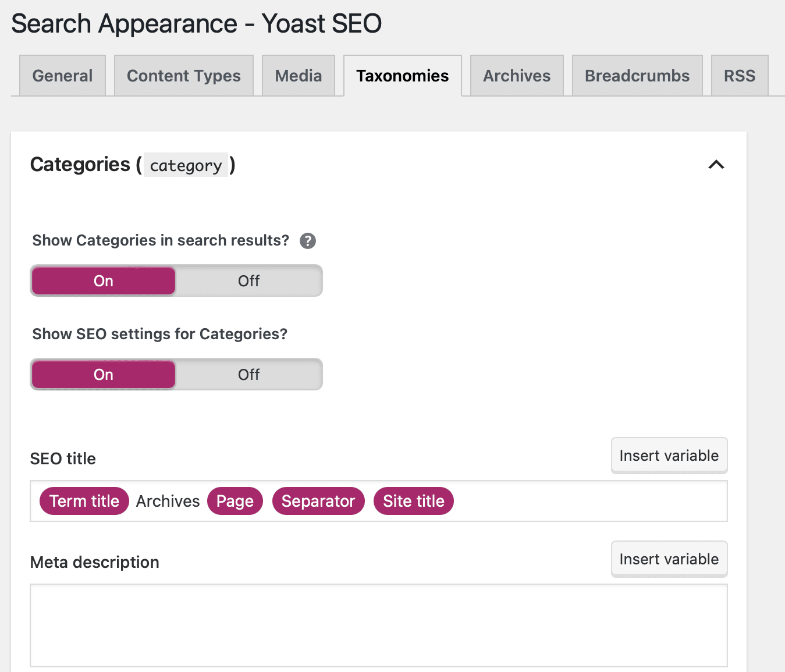Open the Content Types tab
The image size is (785, 672).
point(183,75)
